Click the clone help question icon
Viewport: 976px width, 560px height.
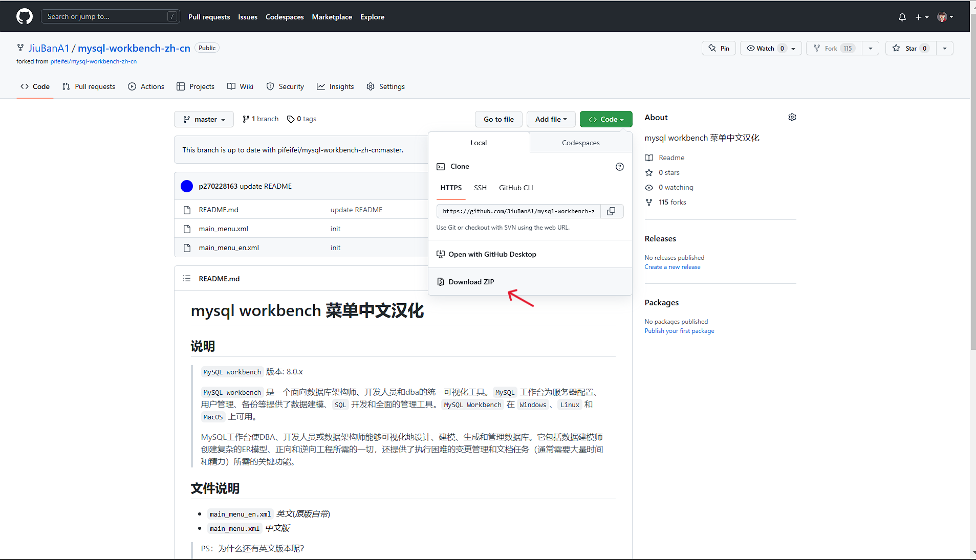tap(619, 167)
